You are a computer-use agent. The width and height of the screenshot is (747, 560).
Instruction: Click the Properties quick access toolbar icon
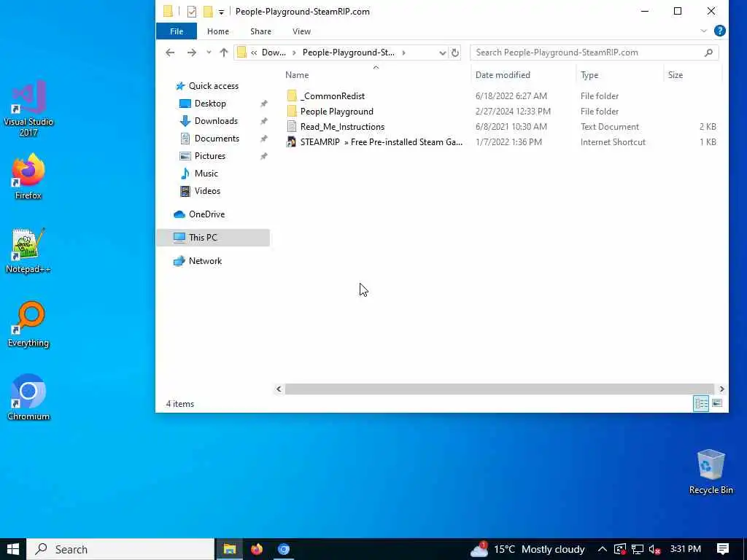tap(192, 12)
